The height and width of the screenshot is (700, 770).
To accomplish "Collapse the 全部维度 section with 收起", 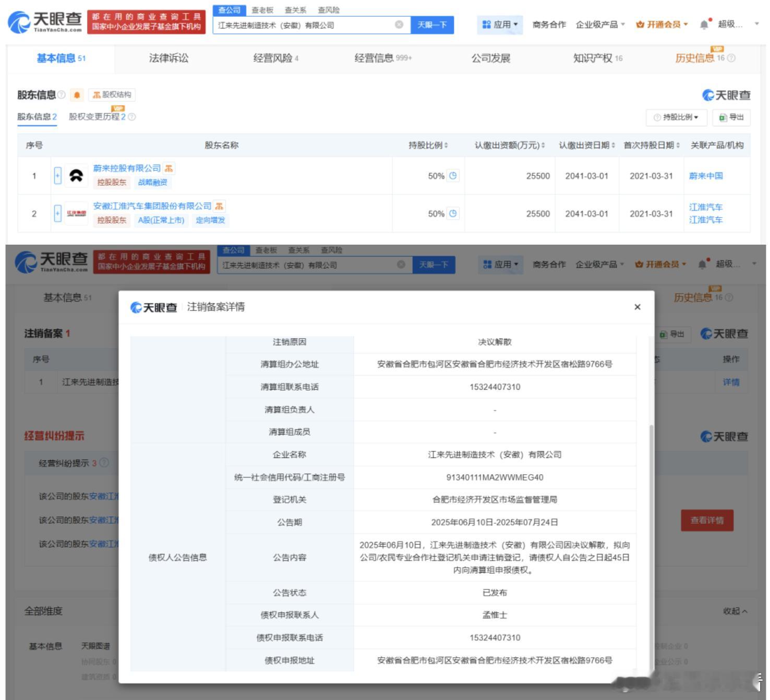I will (735, 611).
